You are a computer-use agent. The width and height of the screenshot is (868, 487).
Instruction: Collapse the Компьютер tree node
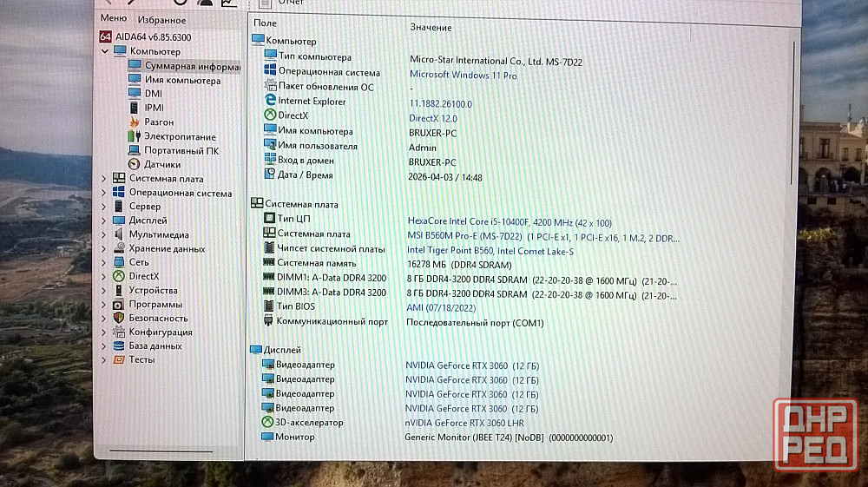point(105,51)
